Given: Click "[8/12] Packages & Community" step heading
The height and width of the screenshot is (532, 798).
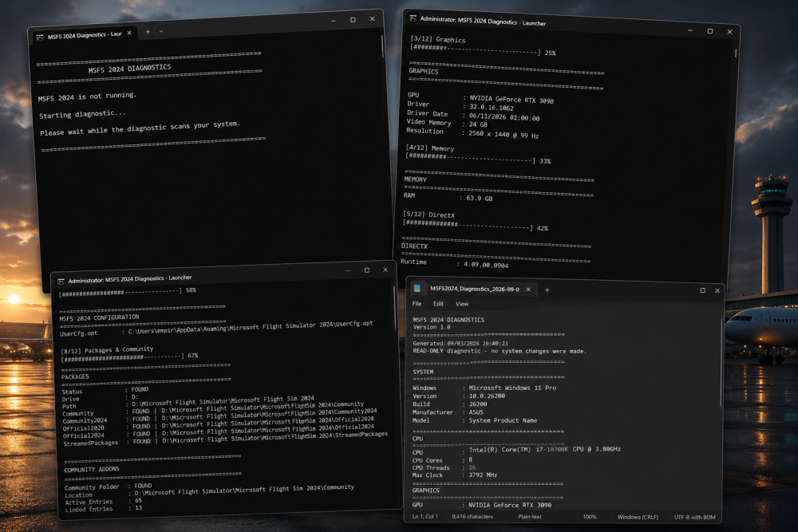Looking at the screenshot, I should [107, 350].
